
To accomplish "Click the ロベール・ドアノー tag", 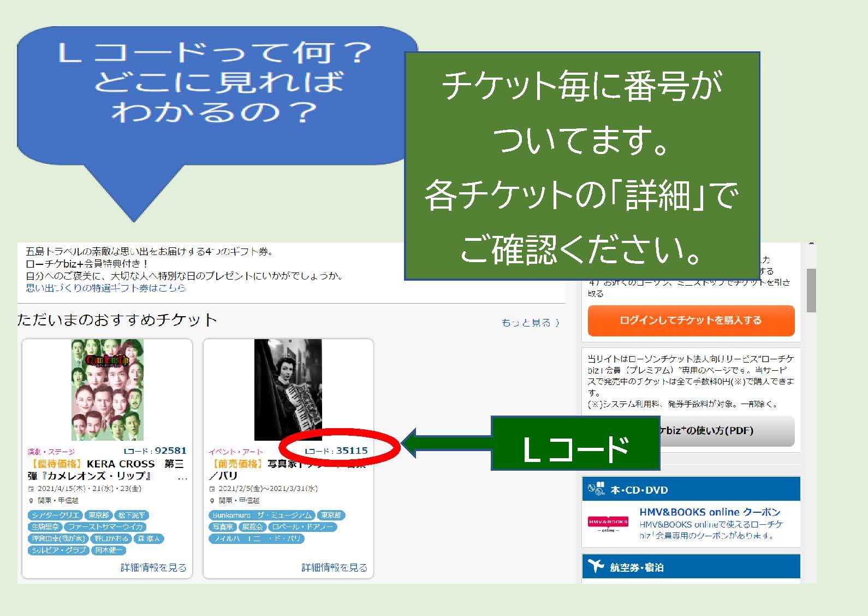I will pyautogui.click(x=302, y=527).
